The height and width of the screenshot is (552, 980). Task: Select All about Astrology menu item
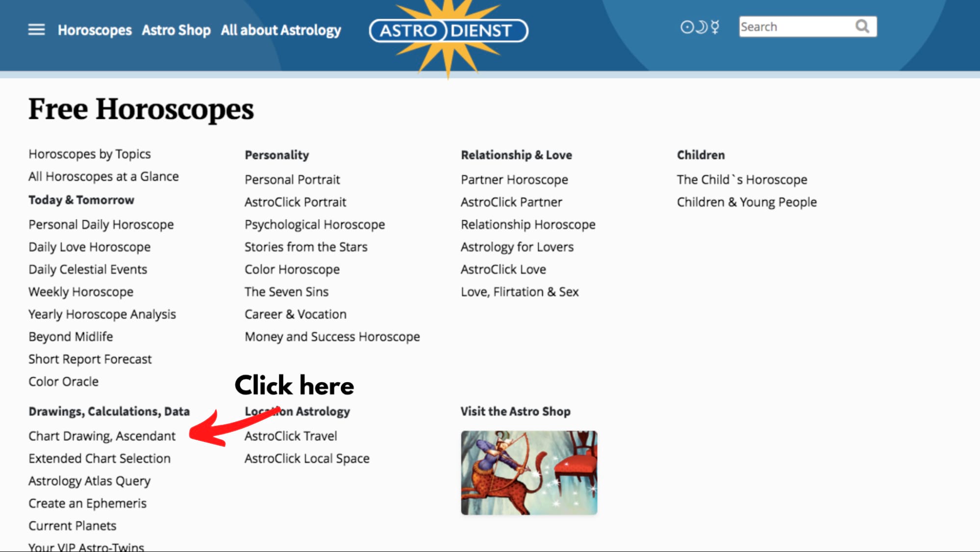click(x=280, y=29)
